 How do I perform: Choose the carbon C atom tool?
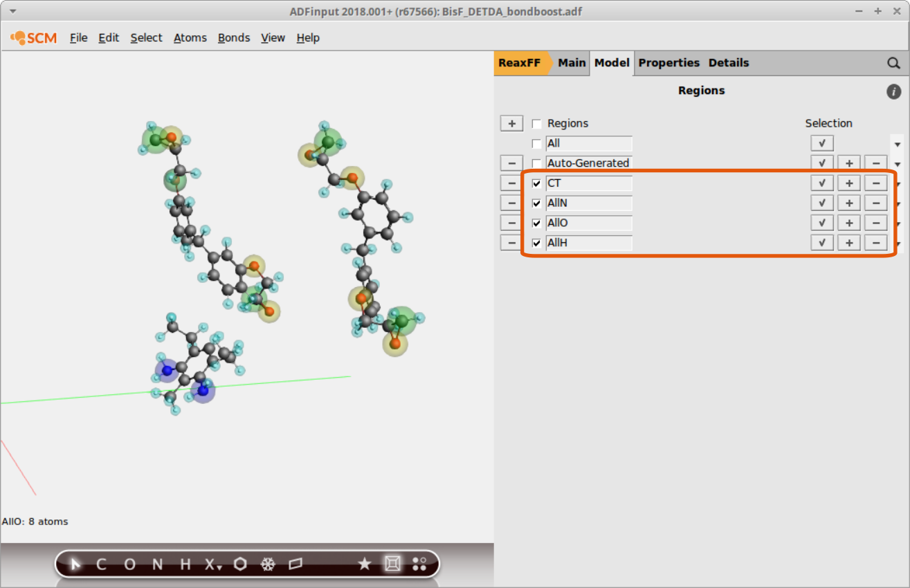pyautogui.click(x=101, y=564)
